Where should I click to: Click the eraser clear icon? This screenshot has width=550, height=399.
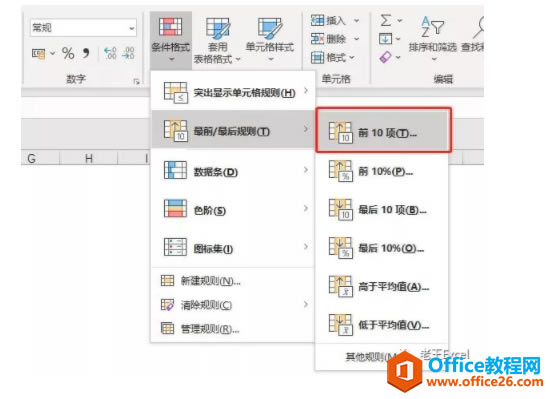tap(385, 57)
